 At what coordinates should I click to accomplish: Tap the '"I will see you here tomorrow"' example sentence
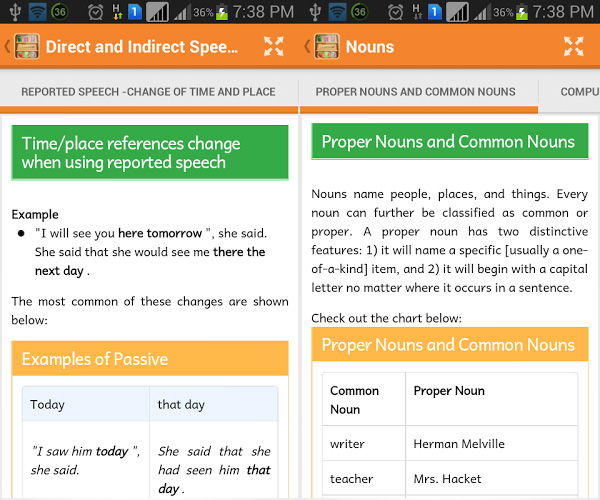point(151,233)
